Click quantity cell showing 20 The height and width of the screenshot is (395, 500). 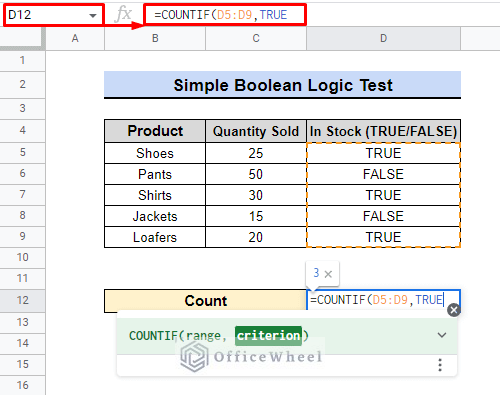[x=256, y=237]
